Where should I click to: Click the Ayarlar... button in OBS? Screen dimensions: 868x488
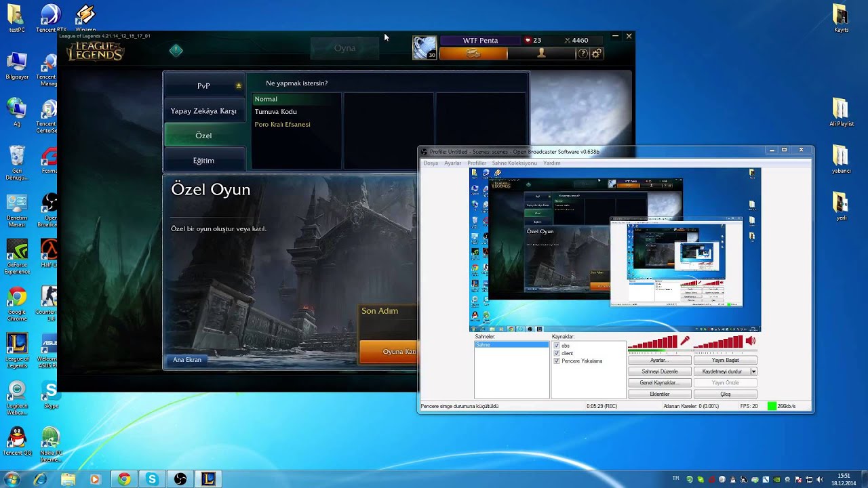click(660, 361)
